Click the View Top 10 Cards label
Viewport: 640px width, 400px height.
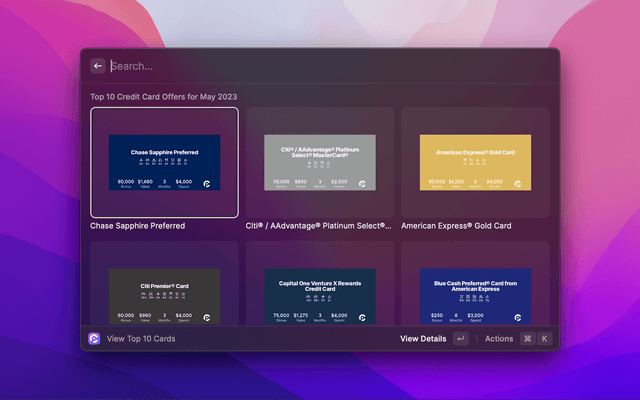(141, 339)
